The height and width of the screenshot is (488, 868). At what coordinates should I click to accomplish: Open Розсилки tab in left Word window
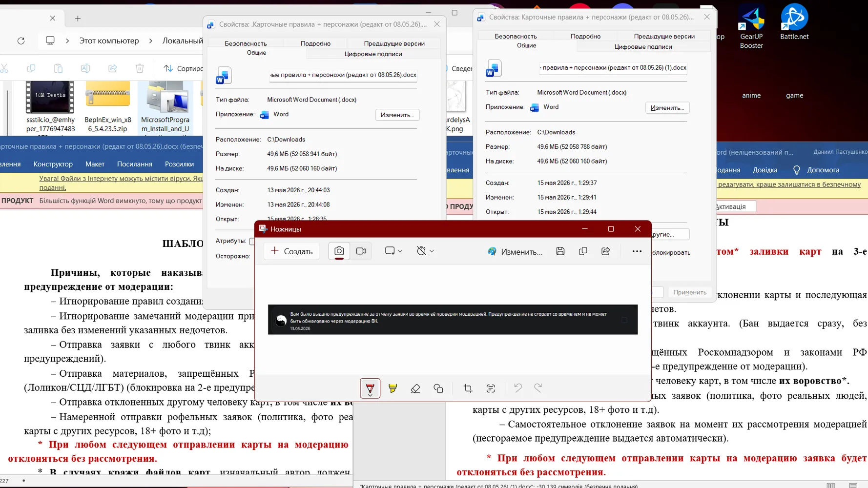coord(179,164)
